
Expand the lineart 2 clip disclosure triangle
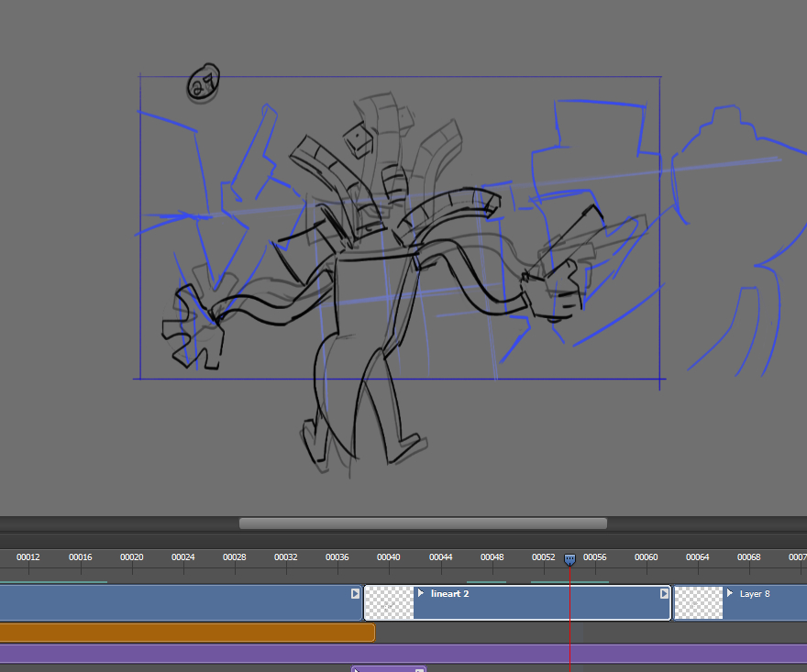421,593
